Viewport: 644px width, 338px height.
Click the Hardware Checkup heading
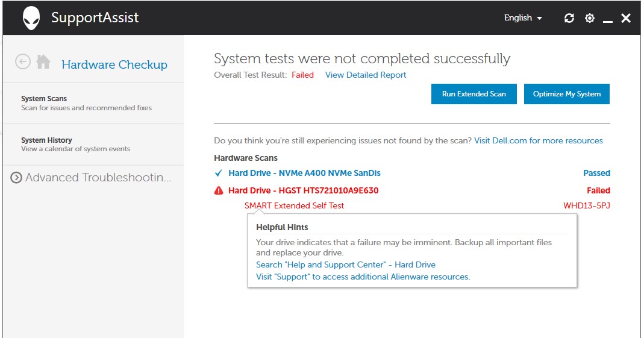(114, 64)
